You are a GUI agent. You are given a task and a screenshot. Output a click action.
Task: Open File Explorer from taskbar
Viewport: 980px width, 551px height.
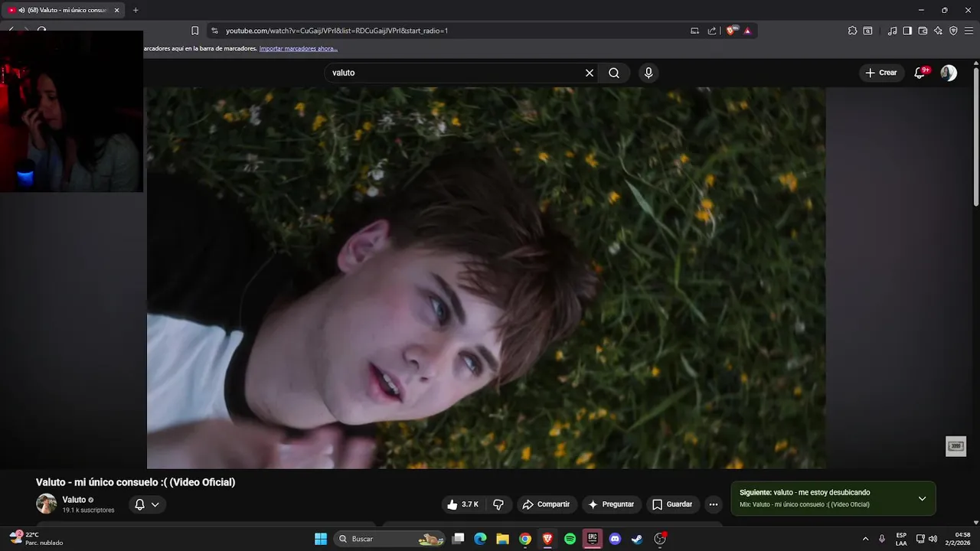(502, 539)
